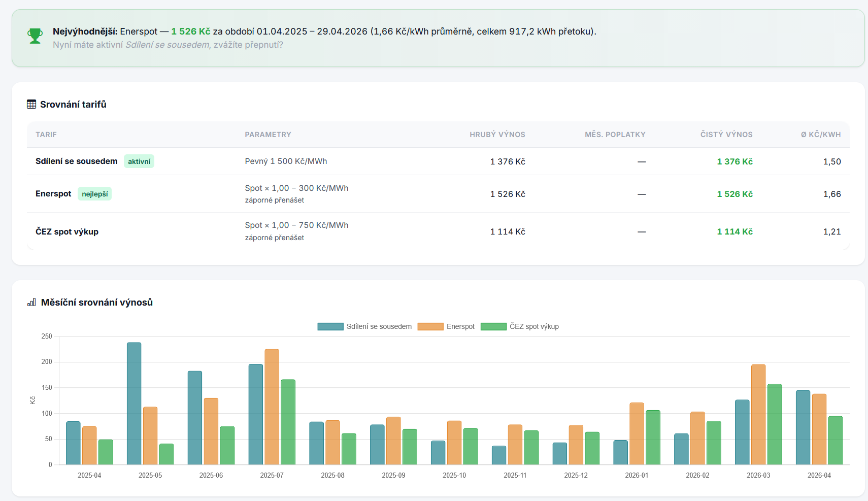
Task: Toggle the Enerspot legend series
Action: pyautogui.click(x=460, y=326)
